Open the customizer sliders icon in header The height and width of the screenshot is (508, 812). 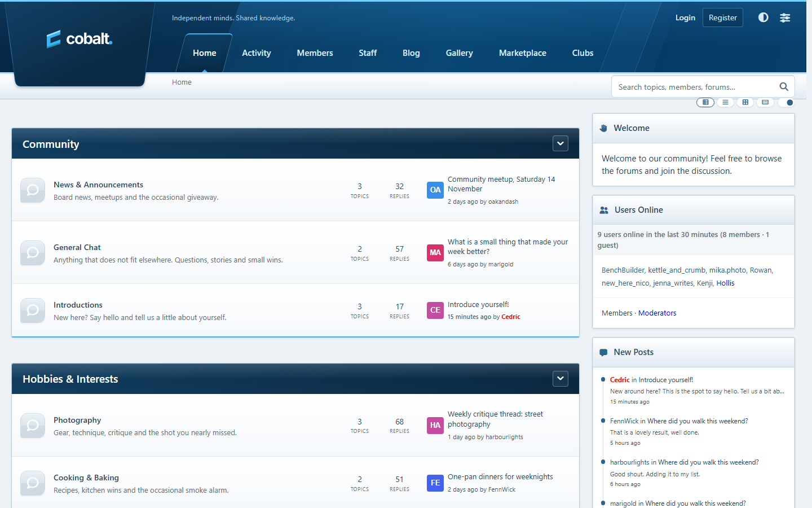[x=785, y=17]
